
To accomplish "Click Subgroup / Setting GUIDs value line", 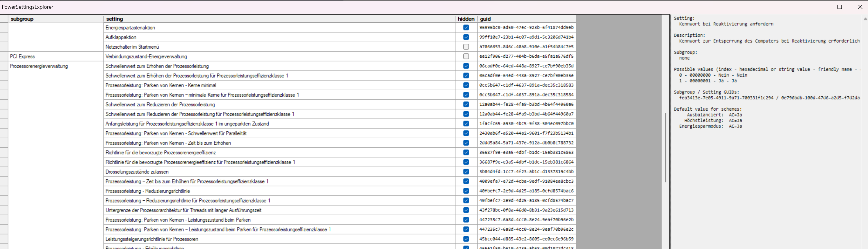I will tap(769, 98).
